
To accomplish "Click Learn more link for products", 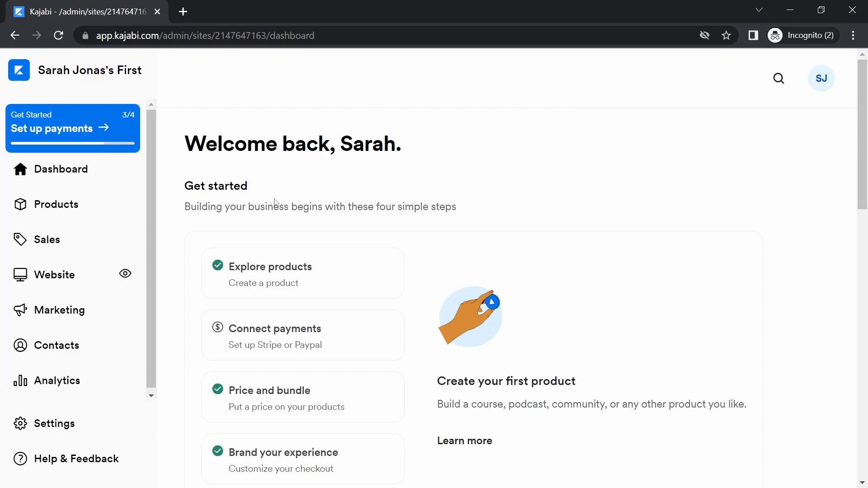I will pos(464,441).
